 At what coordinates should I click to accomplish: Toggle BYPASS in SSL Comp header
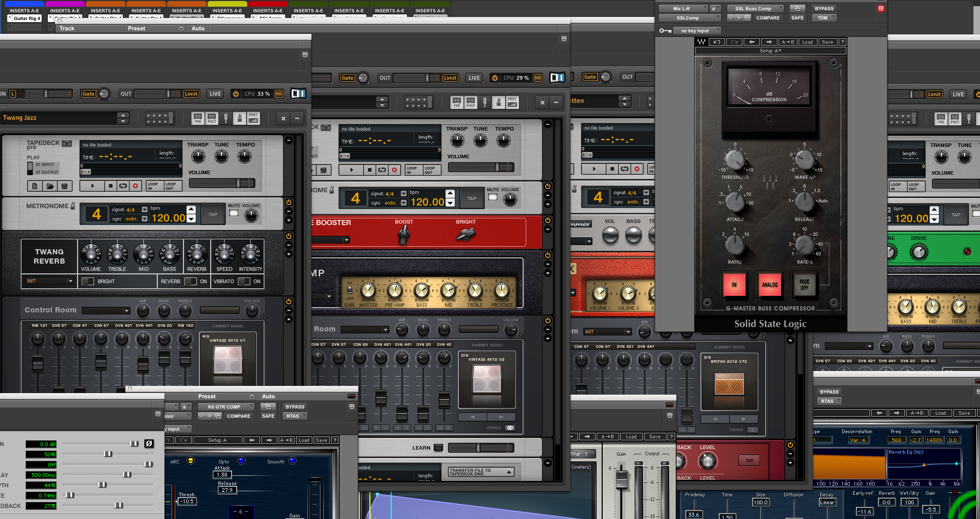(824, 9)
